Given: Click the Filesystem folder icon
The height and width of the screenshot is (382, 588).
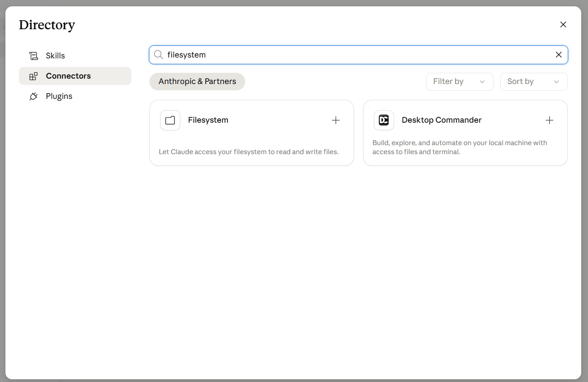Looking at the screenshot, I should [x=170, y=120].
